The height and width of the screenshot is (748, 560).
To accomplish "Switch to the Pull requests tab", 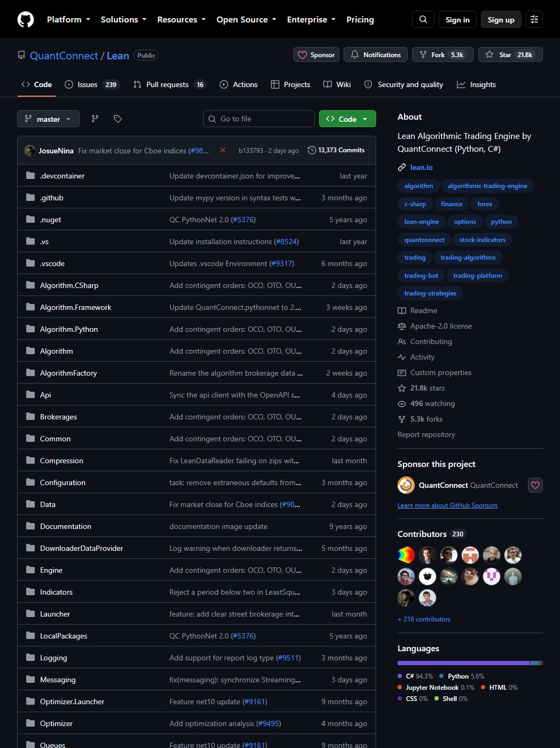I will pos(169,84).
